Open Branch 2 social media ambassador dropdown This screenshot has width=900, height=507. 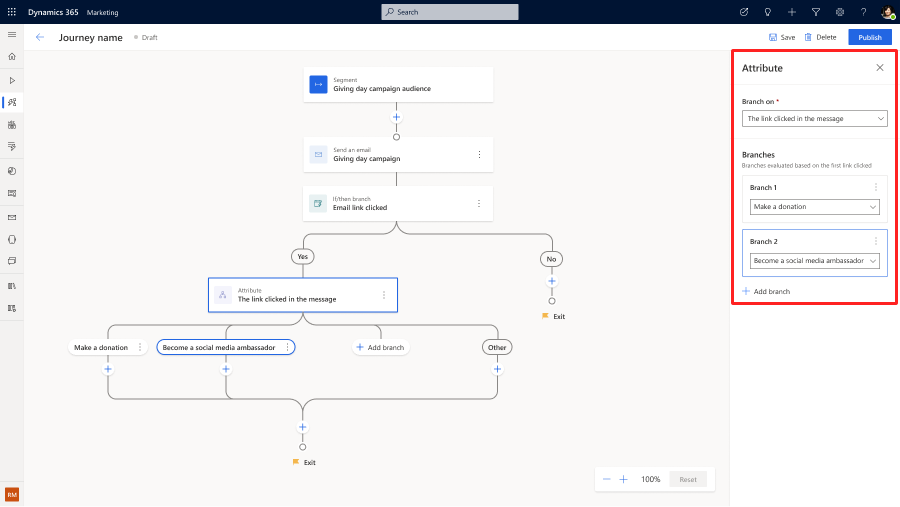[814, 261]
